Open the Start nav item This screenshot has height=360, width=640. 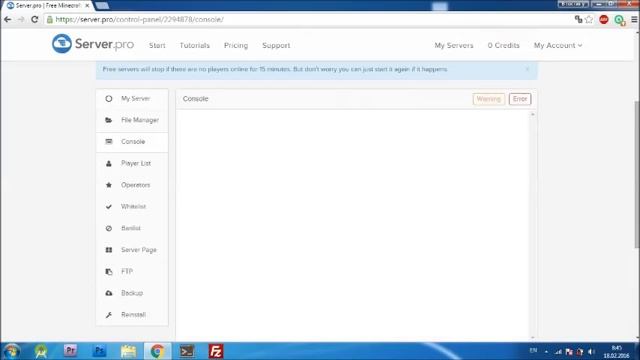pyautogui.click(x=157, y=45)
